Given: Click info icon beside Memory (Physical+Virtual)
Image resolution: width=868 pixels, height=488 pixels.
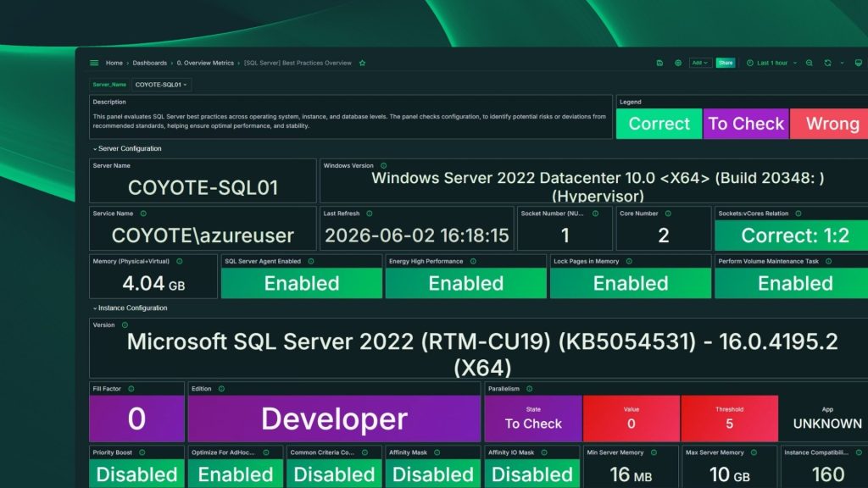Looking at the screenshot, I should pyautogui.click(x=180, y=261).
